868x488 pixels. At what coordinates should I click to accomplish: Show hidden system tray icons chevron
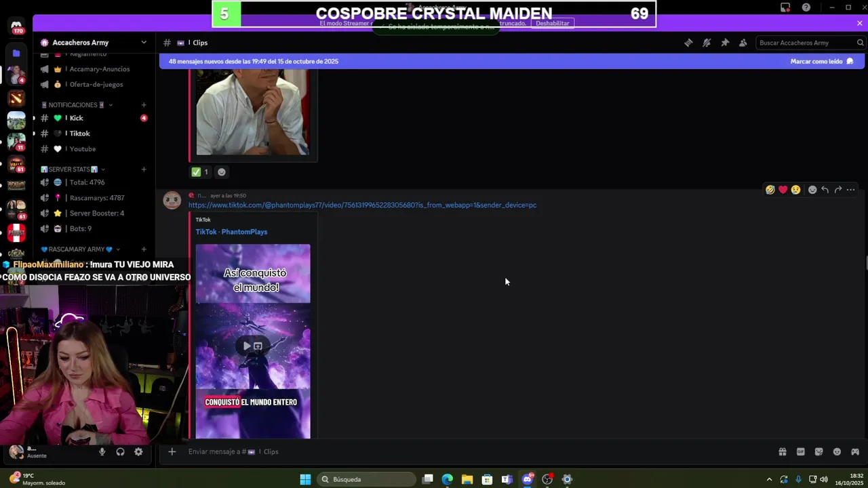tap(769, 479)
